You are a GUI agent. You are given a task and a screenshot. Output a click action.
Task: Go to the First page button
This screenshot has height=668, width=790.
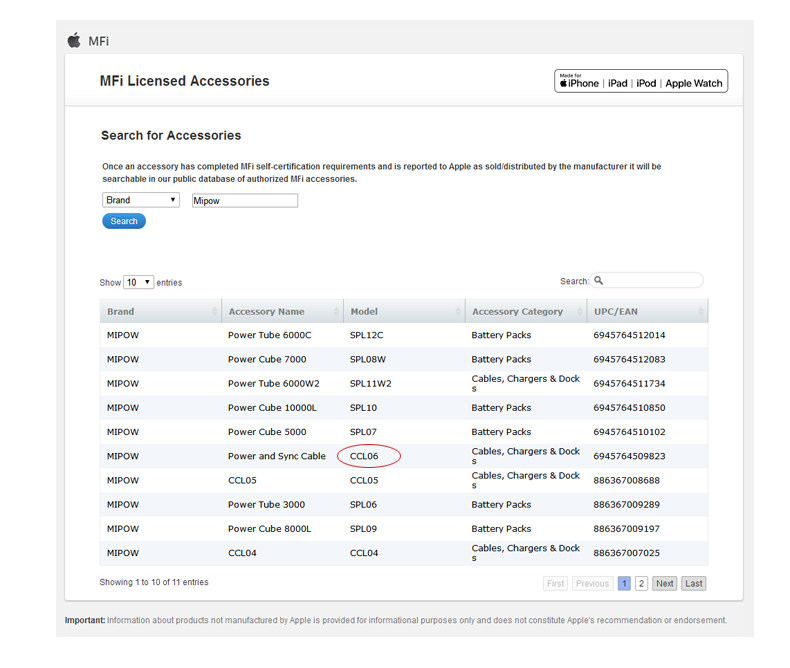[555, 583]
